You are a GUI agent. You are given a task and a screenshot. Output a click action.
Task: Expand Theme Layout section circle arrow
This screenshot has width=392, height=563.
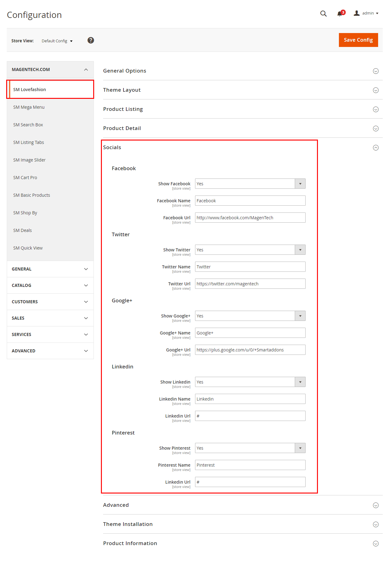[x=376, y=90]
